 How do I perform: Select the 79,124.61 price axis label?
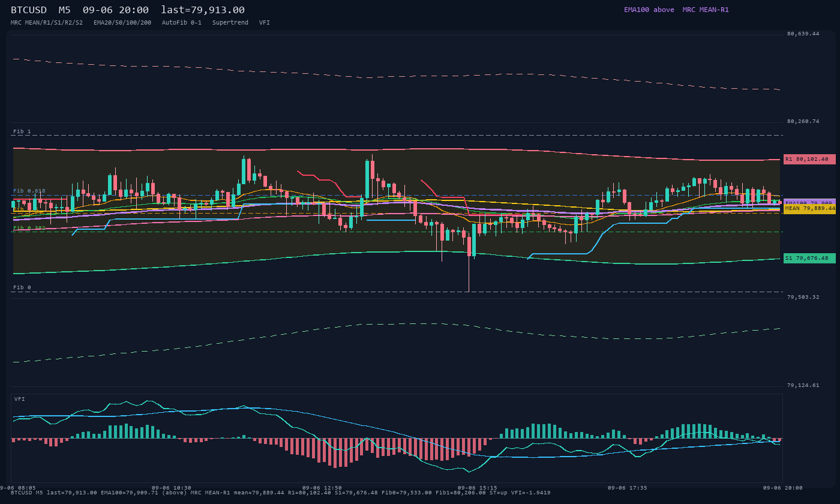tap(803, 385)
